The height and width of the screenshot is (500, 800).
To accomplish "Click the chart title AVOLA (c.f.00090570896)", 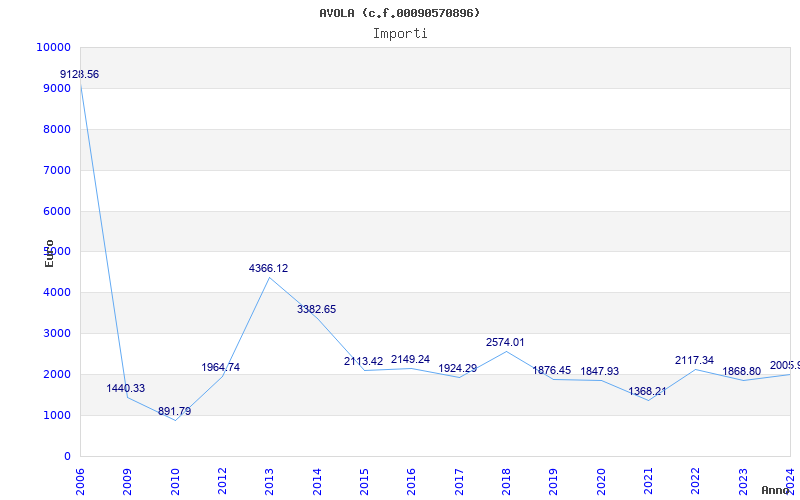I will pos(400,13).
